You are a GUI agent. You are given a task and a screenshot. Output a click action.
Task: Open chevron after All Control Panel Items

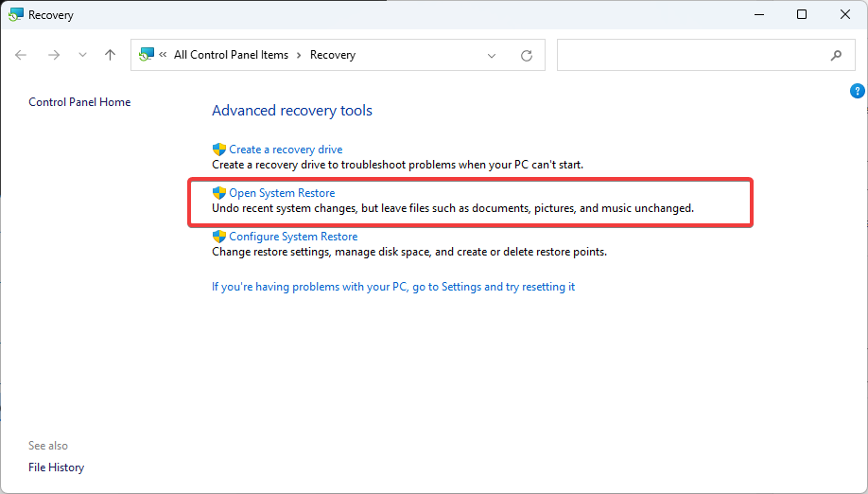point(299,55)
